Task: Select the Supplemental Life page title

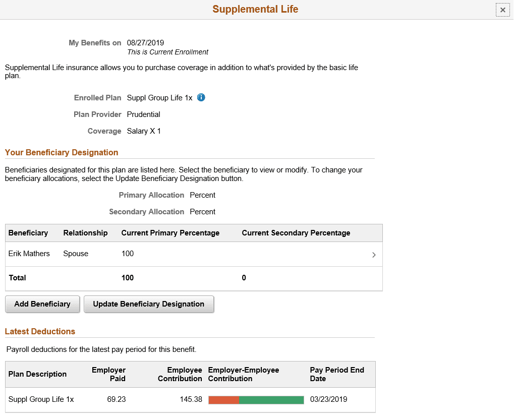Action: point(255,9)
